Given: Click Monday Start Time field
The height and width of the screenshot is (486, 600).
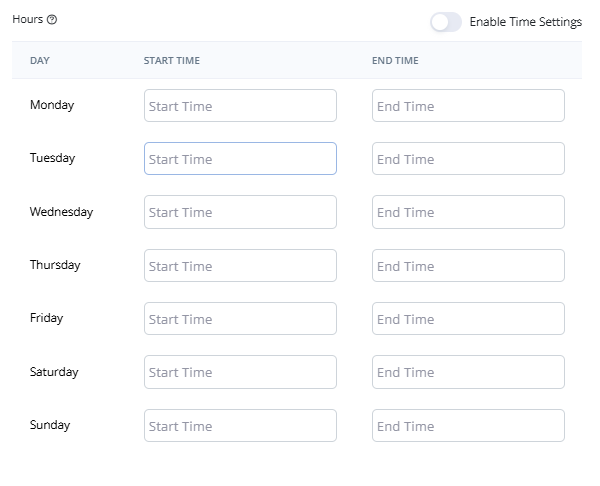Looking at the screenshot, I should [x=240, y=106].
